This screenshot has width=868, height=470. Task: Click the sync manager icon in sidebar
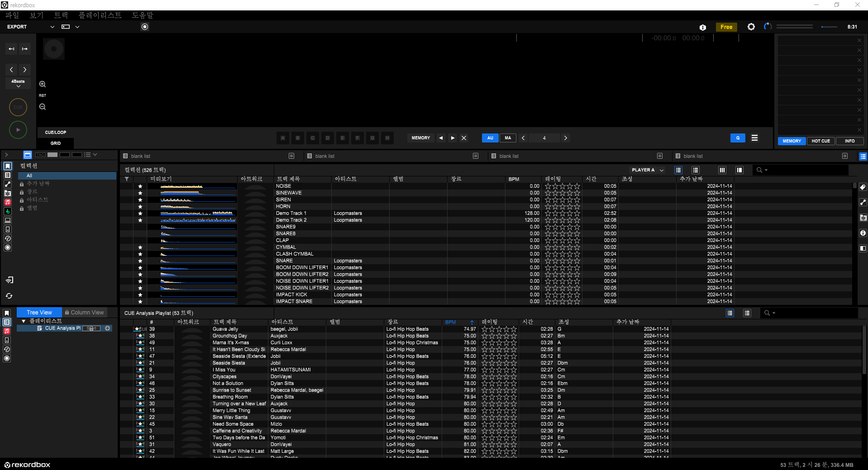coord(9,296)
